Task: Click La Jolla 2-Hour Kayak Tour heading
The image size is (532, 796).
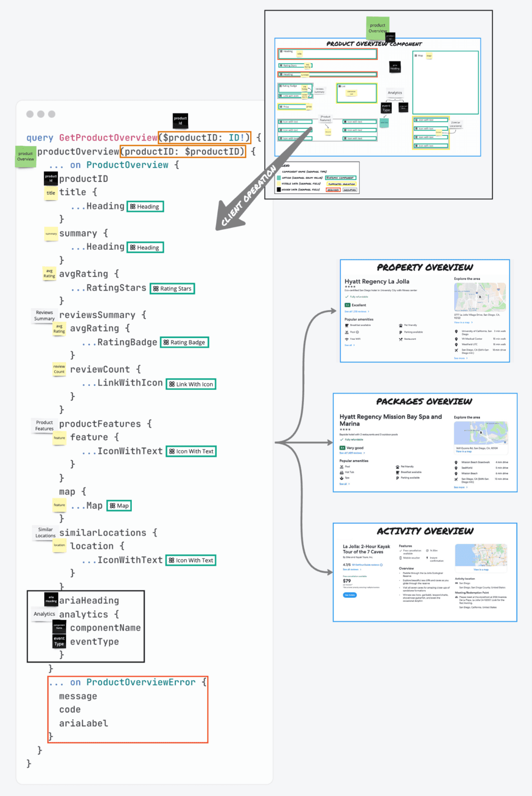Action: (366, 549)
